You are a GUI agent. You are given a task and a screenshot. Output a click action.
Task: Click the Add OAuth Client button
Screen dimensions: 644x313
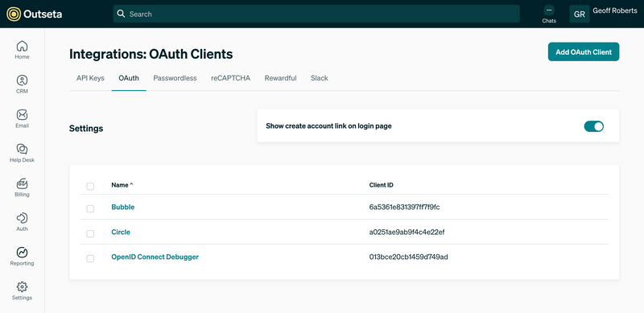point(584,51)
